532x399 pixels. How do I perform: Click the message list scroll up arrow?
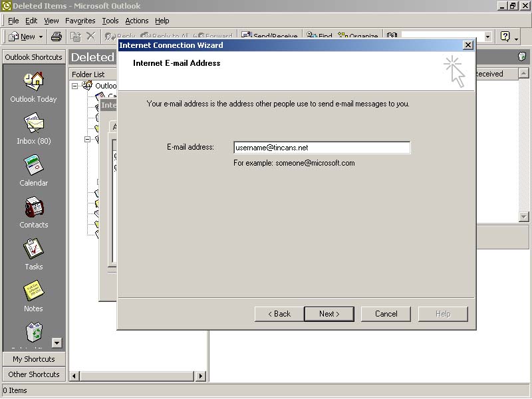523,73
